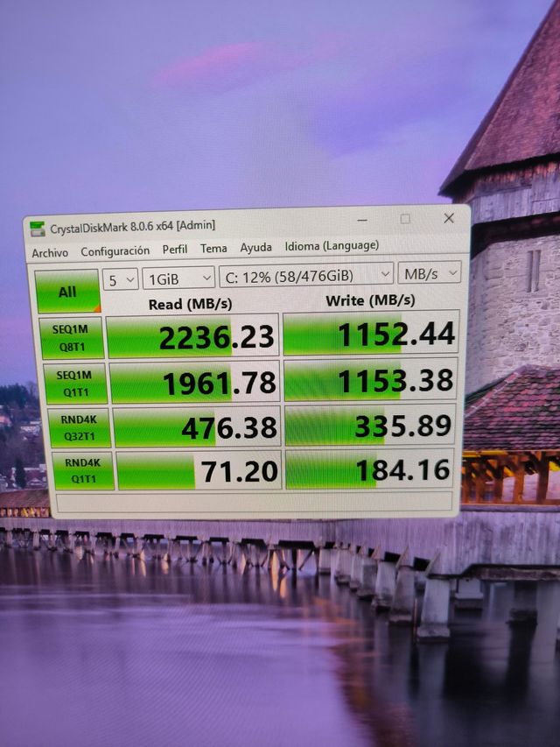Click the 1153.38 write result
The height and width of the screenshot is (747, 560).
tap(371, 380)
